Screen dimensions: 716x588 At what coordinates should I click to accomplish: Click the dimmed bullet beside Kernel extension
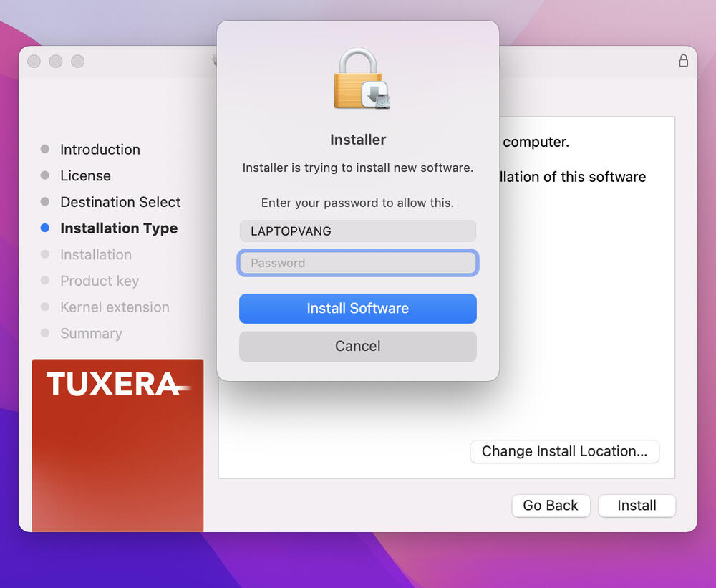[x=44, y=307]
